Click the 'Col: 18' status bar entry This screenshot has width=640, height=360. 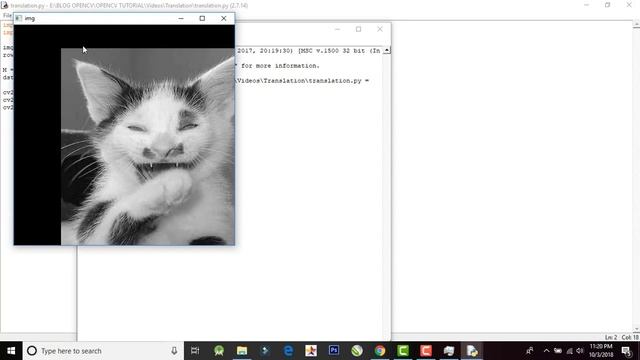[630, 337]
